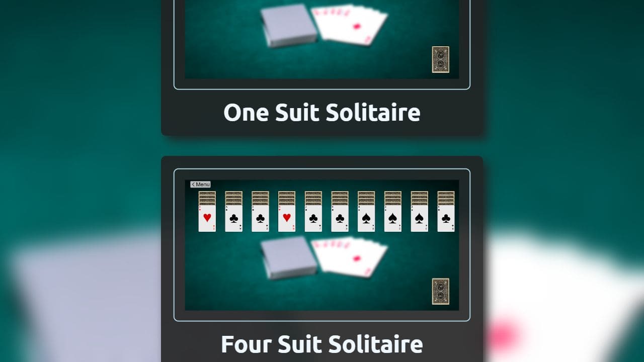Select the club card in tenth column
This screenshot has height=362, width=644.
[x=446, y=218]
